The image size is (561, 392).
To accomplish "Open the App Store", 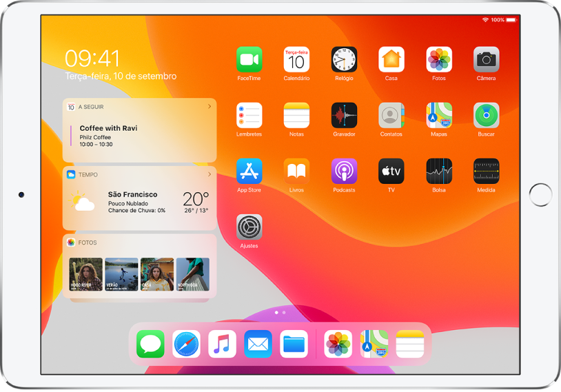I will point(249,171).
